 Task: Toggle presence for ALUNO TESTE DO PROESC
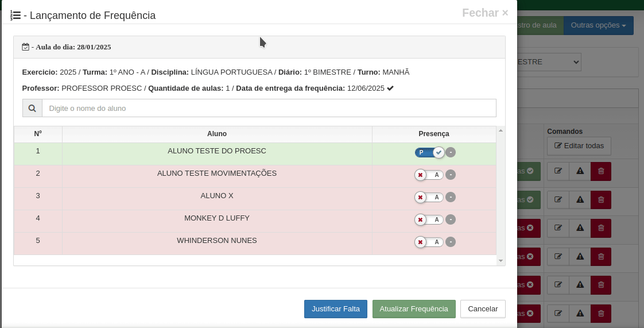(429, 152)
